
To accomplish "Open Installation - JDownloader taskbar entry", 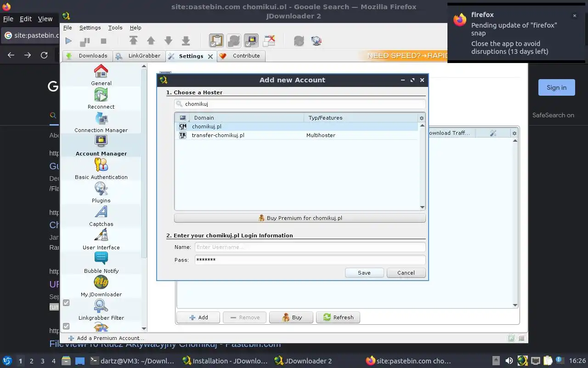I will [225, 361].
